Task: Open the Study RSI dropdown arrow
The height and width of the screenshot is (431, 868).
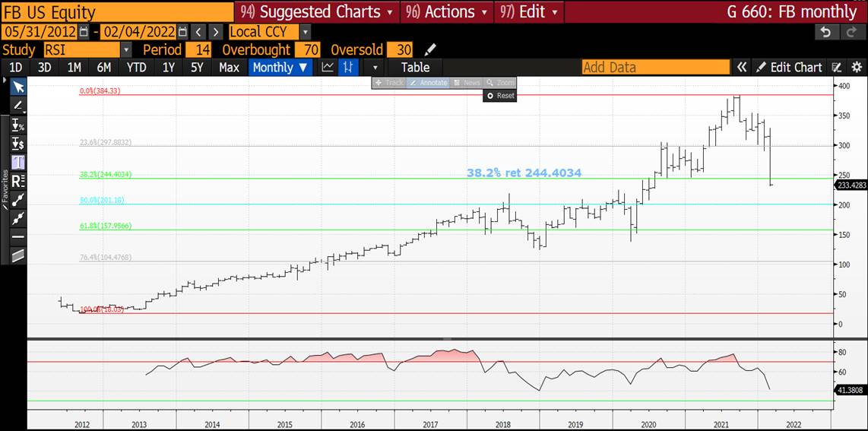Action: [x=126, y=50]
